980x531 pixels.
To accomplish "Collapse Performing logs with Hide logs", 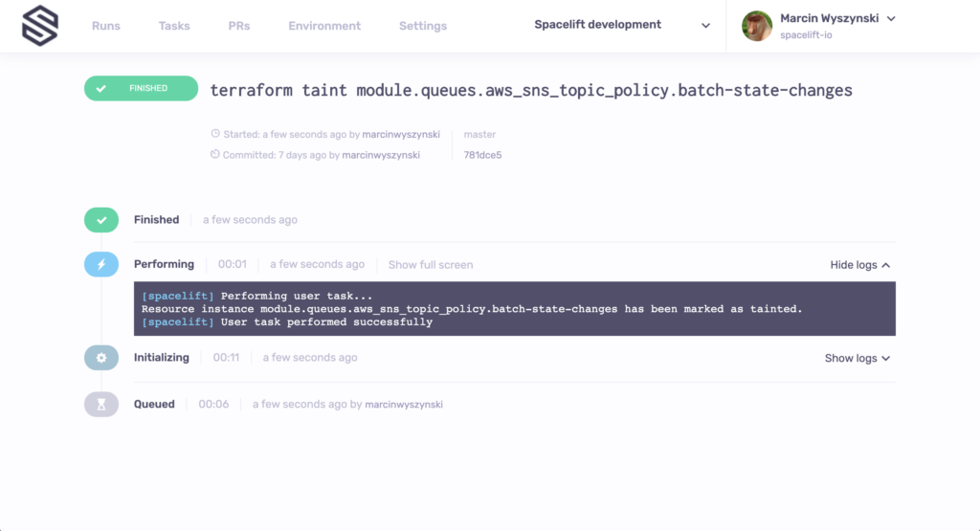I will click(x=860, y=265).
